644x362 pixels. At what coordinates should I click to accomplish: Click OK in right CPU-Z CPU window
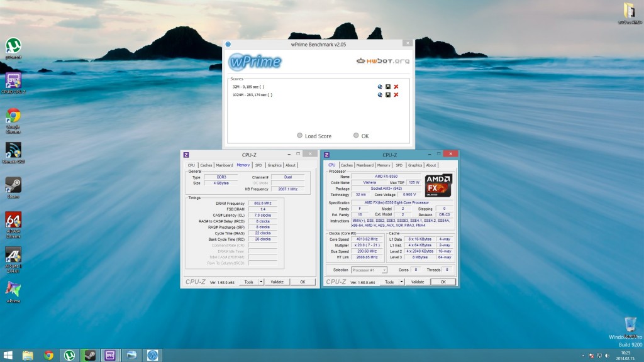pyautogui.click(x=443, y=282)
